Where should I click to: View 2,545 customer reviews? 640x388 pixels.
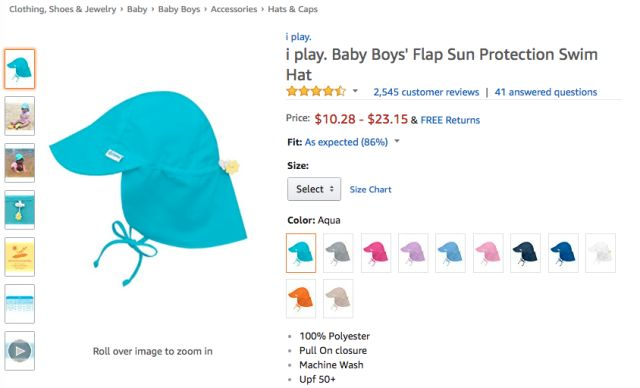coord(426,92)
